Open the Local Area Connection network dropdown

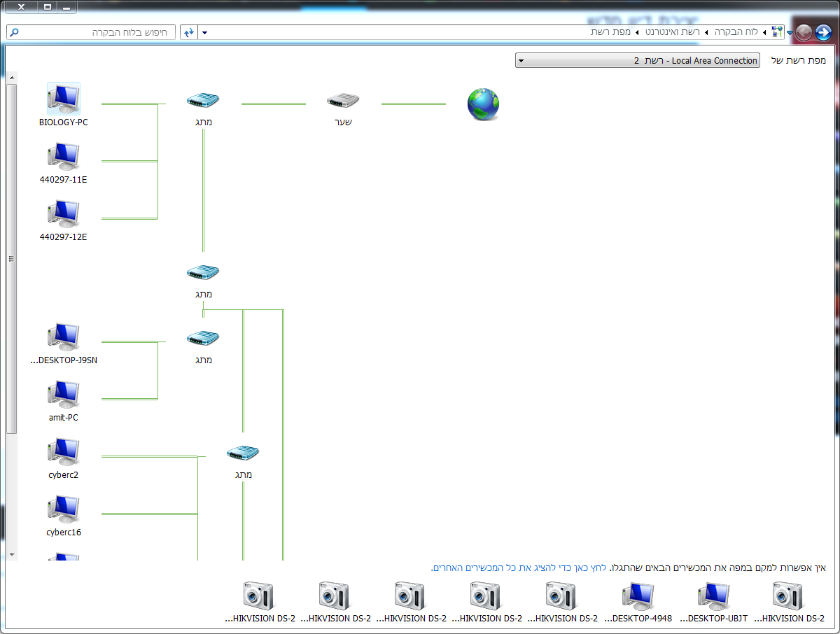click(x=637, y=61)
